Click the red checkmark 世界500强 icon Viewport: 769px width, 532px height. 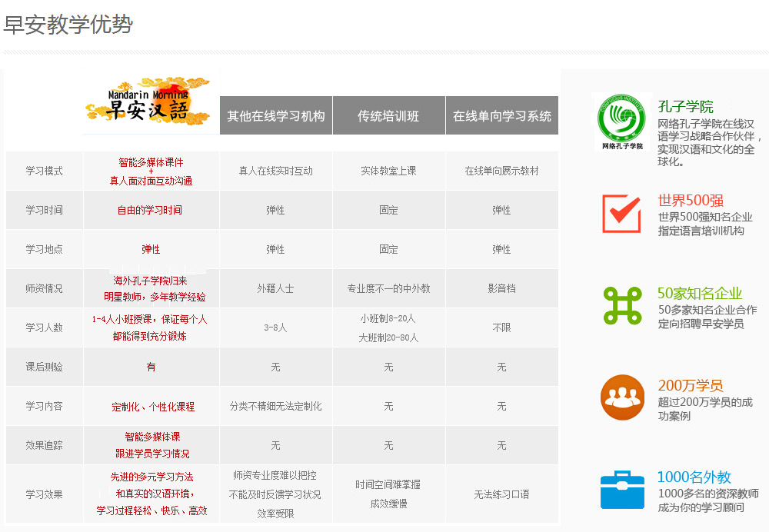pos(621,214)
